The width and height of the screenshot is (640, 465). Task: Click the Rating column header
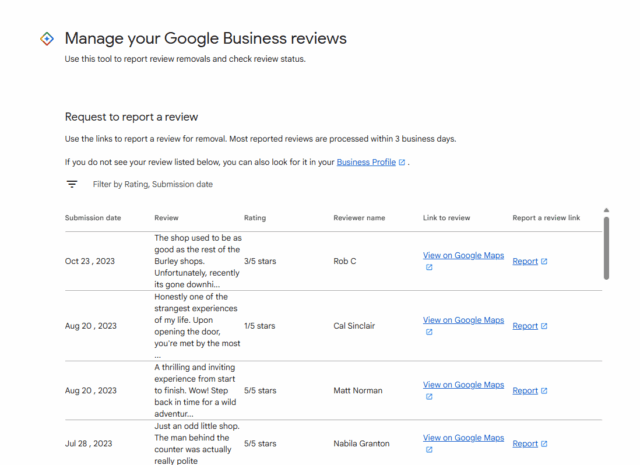click(255, 218)
